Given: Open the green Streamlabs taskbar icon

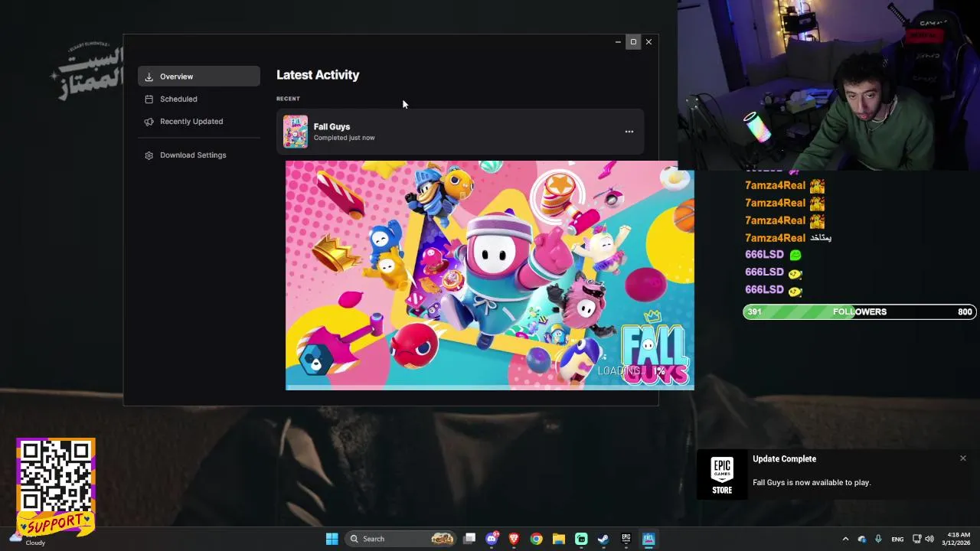Looking at the screenshot, I should [581, 539].
